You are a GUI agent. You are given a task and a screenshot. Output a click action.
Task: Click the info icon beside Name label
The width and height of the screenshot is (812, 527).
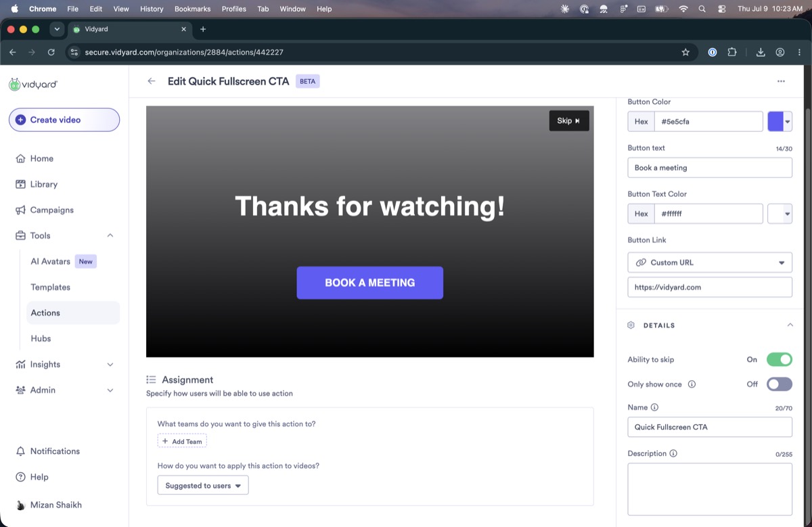click(x=654, y=407)
